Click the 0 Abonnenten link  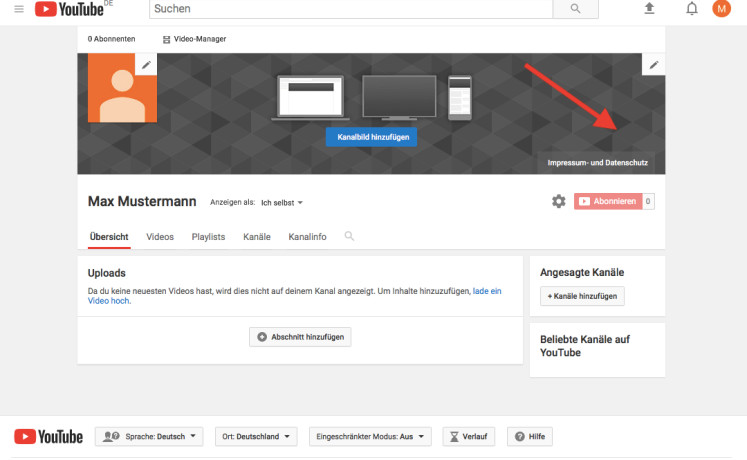coord(111,39)
